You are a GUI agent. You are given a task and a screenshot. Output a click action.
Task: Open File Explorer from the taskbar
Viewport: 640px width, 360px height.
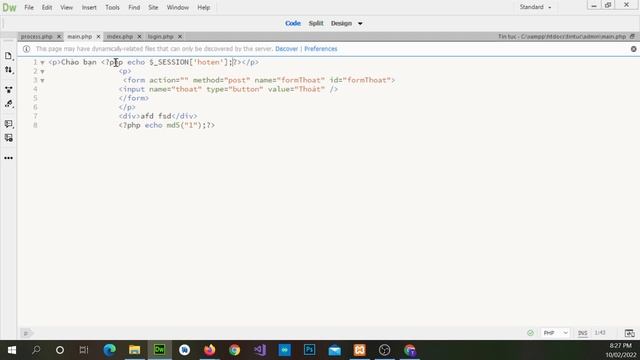point(134,350)
